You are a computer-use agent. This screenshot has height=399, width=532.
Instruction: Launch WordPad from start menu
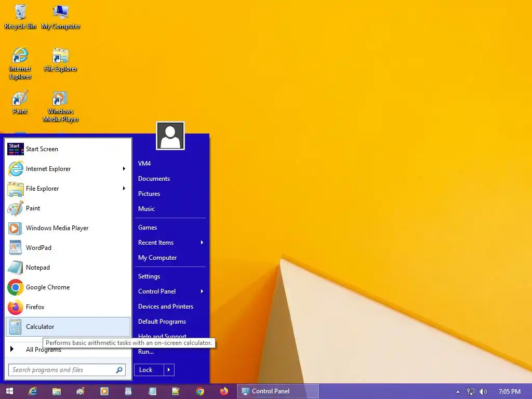[68, 248]
